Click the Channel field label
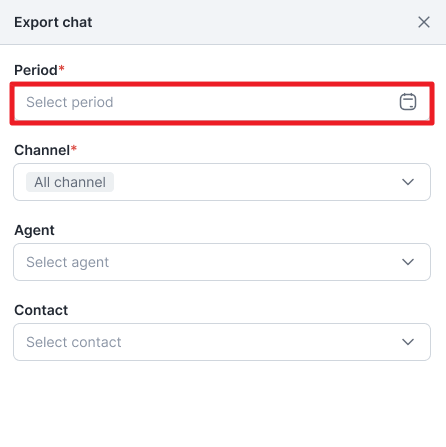446x447 pixels. (42, 150)
